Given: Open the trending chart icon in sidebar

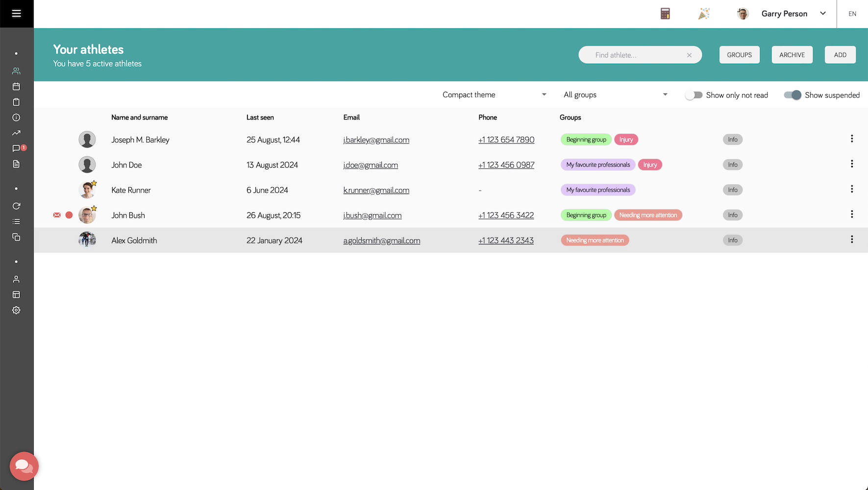Looking at the screenshot, I should coord(16,133).
